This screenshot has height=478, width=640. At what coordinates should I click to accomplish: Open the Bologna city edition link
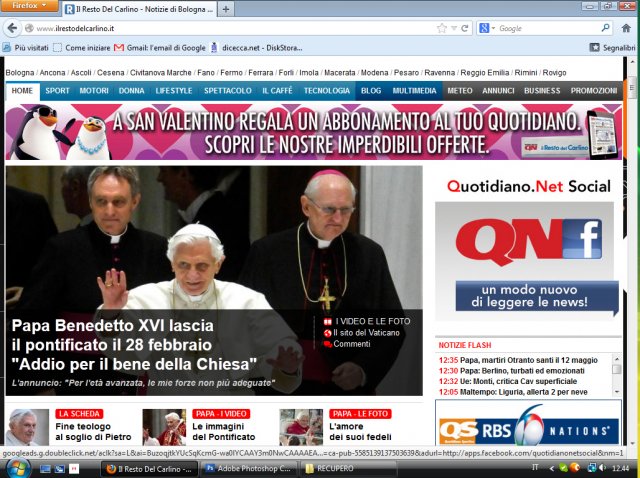click(20, 73)
